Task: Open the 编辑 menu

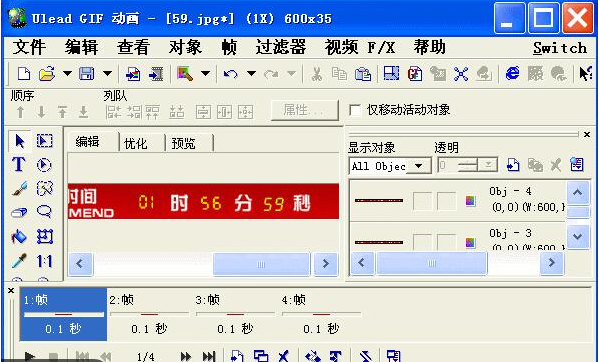Action: point(81,47)
